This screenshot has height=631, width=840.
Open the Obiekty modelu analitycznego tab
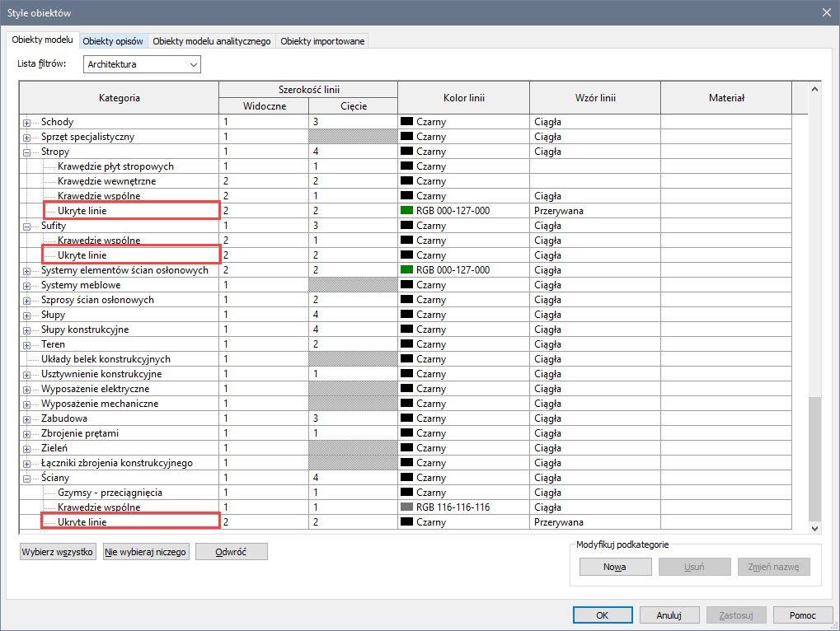click(x=211, y=41)
